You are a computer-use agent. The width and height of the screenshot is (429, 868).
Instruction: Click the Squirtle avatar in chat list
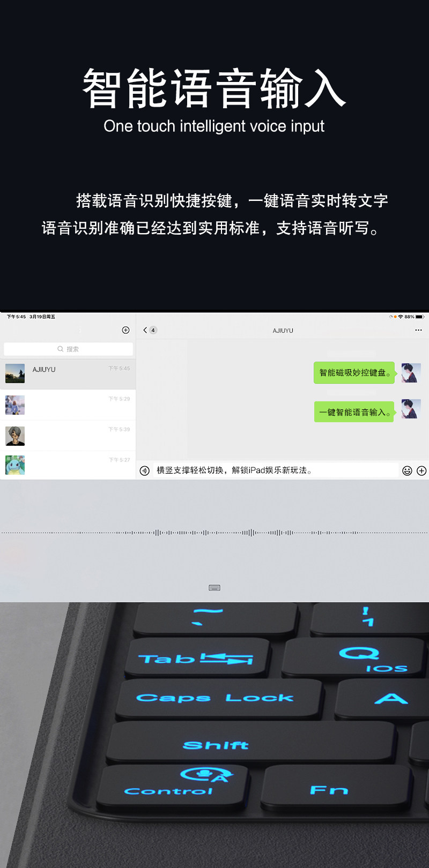(x=15, y=465)
